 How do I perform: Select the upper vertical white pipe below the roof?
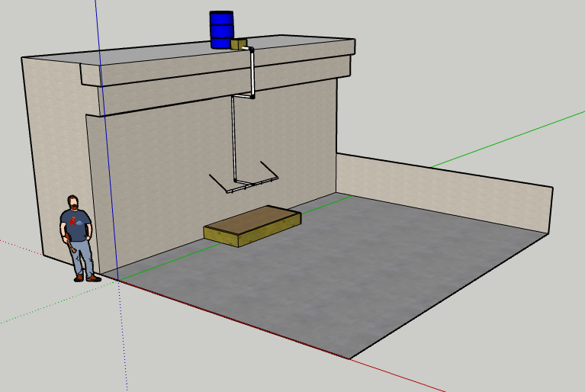point(251,72)
